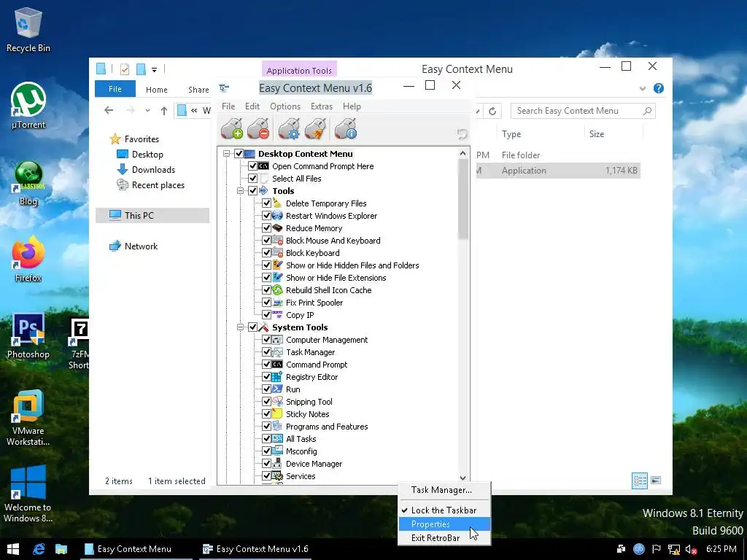Viewport: 747px width, 560px height.
Task: Uncheck the Task Manager checkbox
Action: 267,352
